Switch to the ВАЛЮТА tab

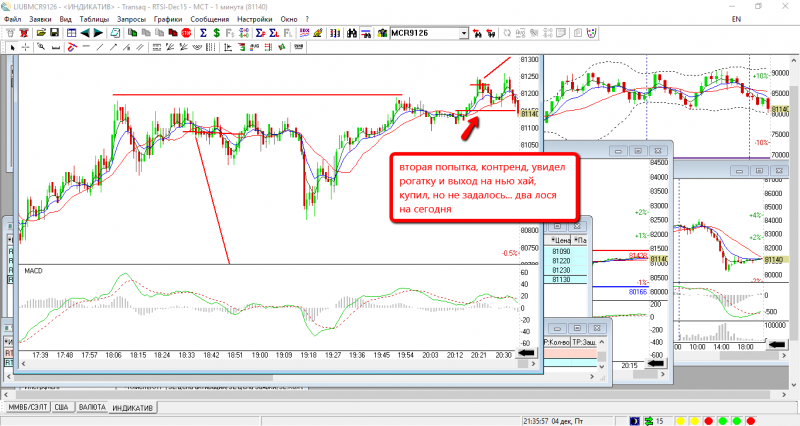pos(92,407)
